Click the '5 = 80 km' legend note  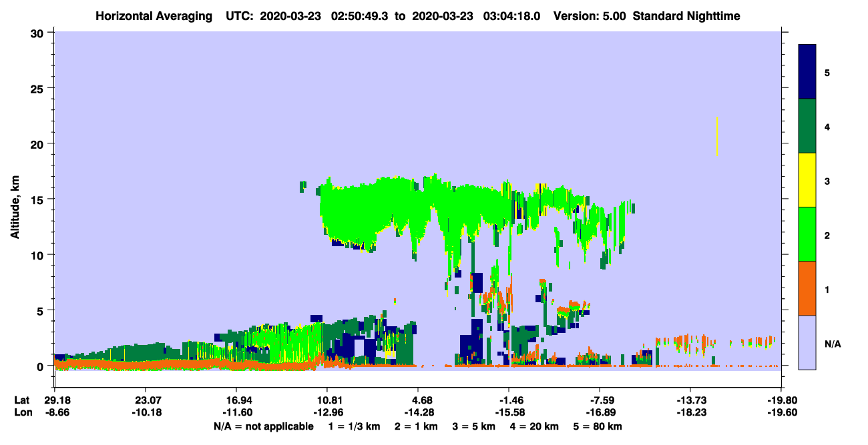(598, 426)
